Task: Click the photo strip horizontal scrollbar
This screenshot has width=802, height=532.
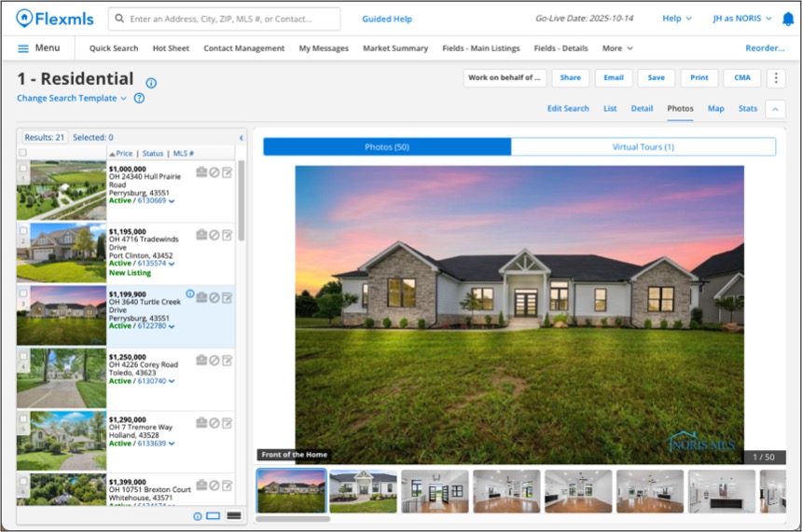Action: [293, 519]
